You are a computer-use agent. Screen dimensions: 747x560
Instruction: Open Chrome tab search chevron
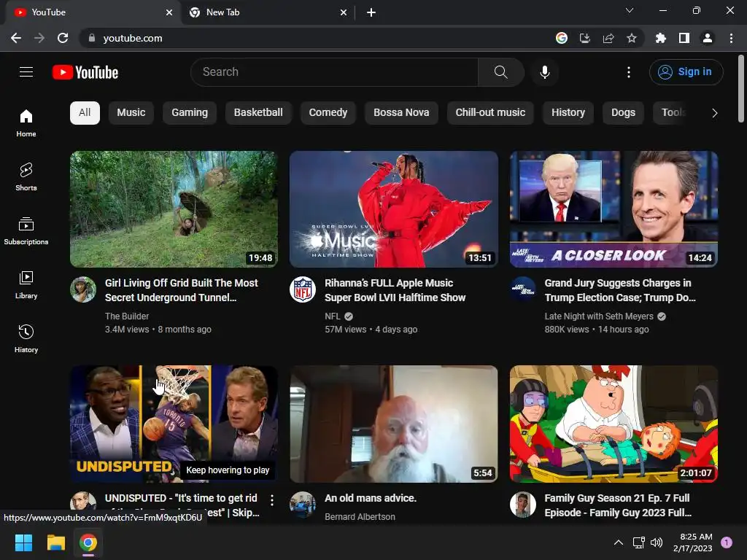630,10
